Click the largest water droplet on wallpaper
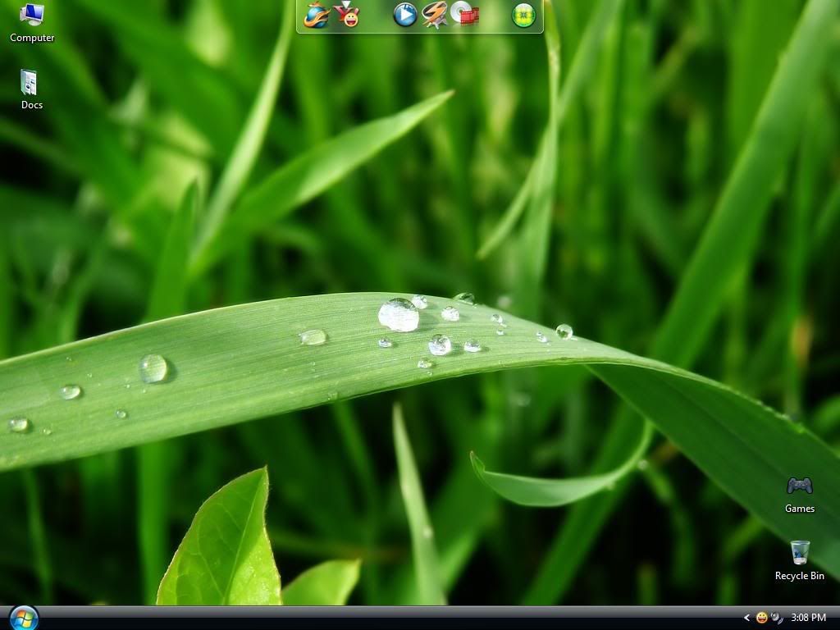 point(399,315)
